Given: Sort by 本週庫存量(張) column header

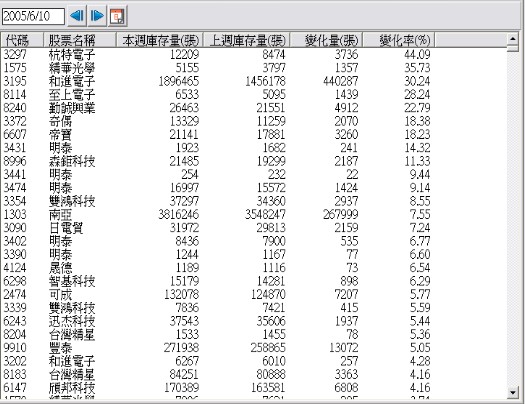Looking at the screenshot, I should coord(160,40).
